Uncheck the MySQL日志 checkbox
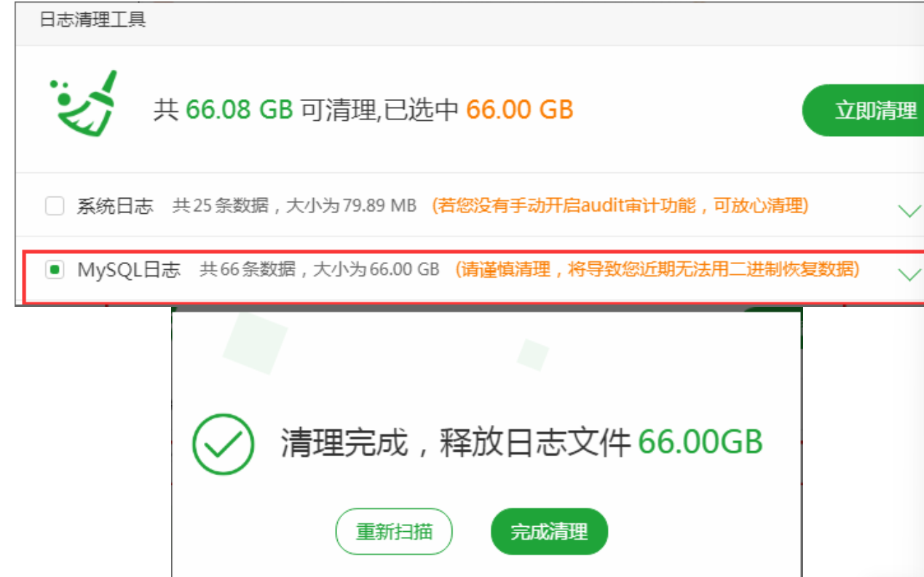The width and height of the screenshot is (924, 577). point(55,270)
